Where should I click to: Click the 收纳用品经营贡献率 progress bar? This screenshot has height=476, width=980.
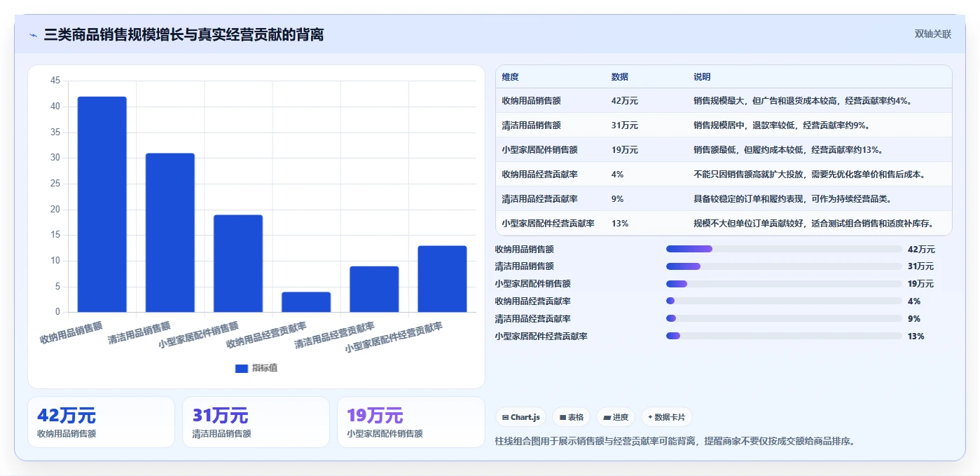pyautogui.click(x=784, y=301)
